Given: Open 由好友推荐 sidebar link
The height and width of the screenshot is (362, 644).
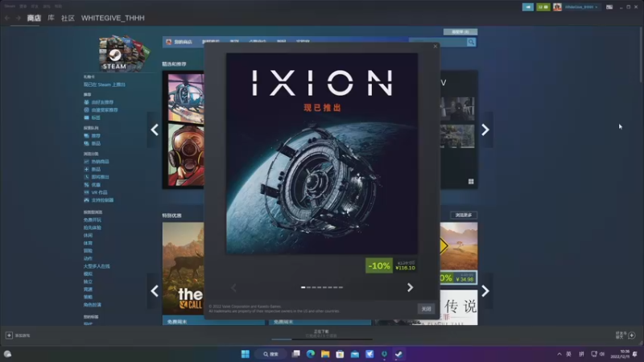Looking at the screenshot, I should (x=102, y=102).
